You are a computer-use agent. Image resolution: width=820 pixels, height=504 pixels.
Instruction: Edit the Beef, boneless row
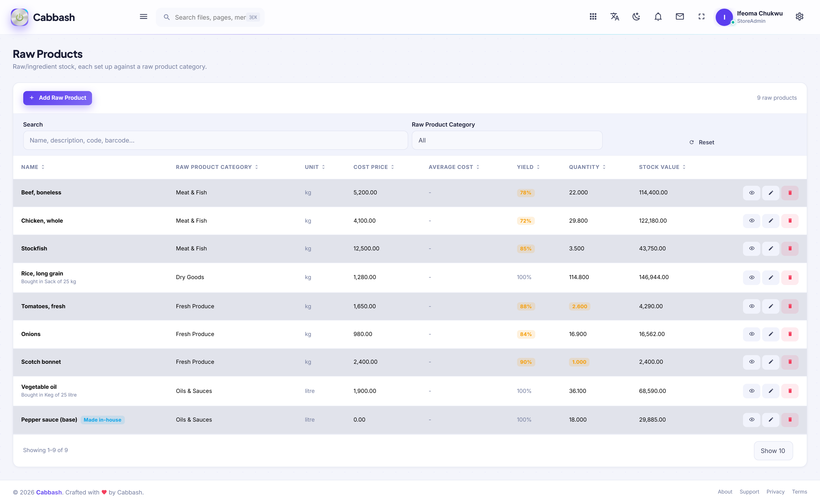click(771, 193)
